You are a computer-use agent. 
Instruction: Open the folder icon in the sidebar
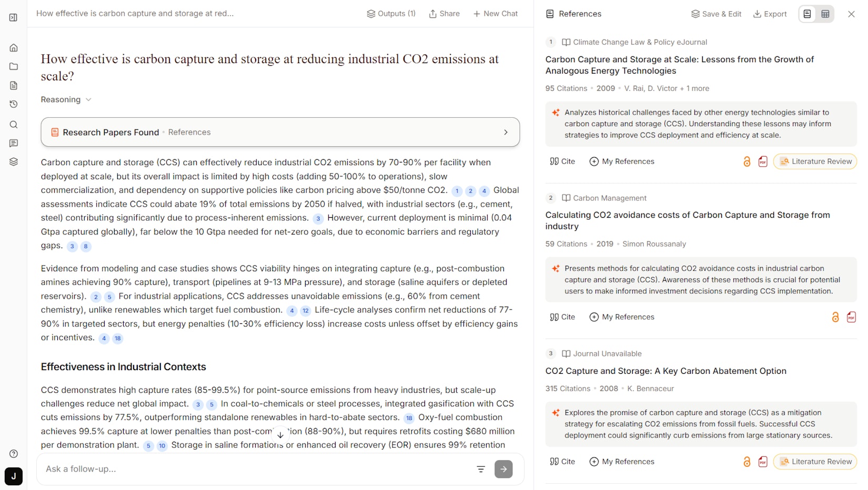pyautogui.click(x=14, y=67)
